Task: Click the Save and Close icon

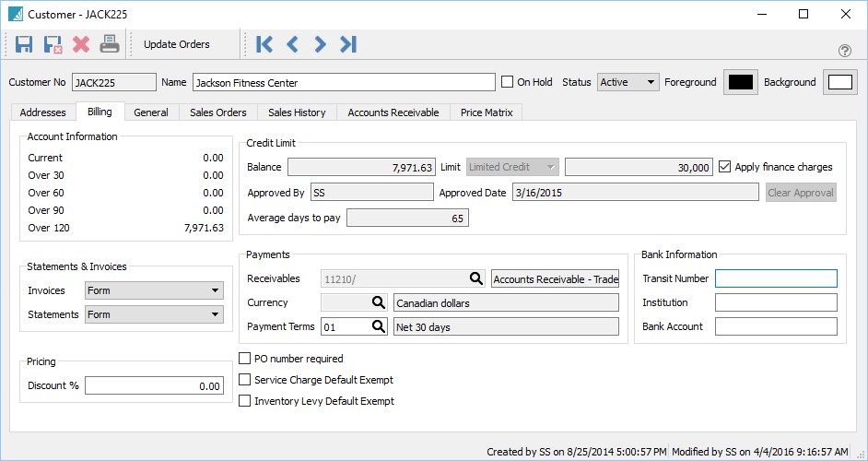Action: click(53, 44)
